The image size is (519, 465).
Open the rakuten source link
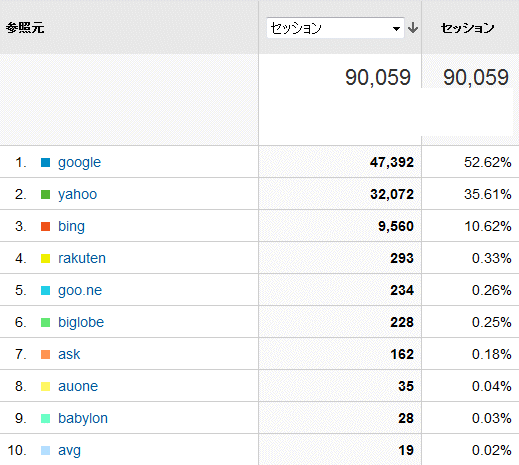coord(82,258)
